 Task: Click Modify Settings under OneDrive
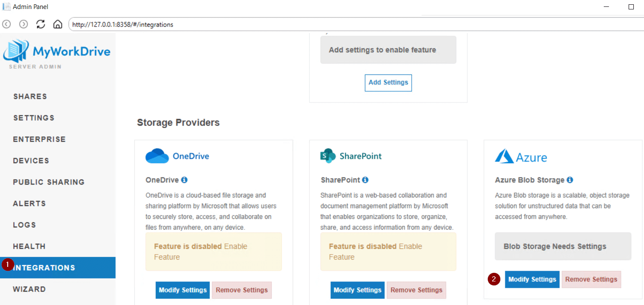[182, 290]
